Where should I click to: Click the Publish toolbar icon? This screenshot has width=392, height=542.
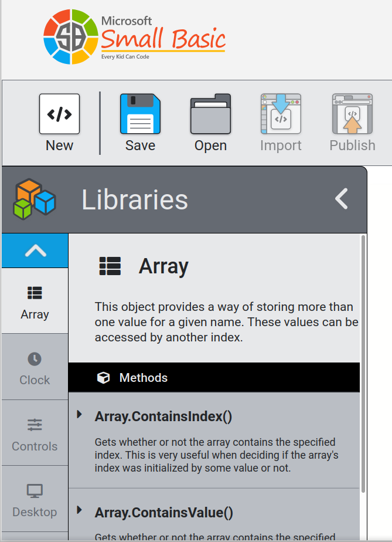tap(352, 114)
